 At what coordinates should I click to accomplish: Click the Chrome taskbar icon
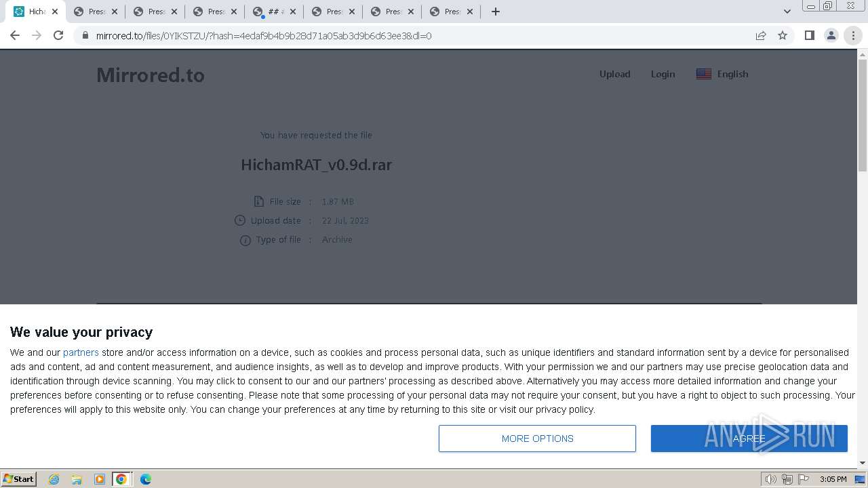click(121, 479)
